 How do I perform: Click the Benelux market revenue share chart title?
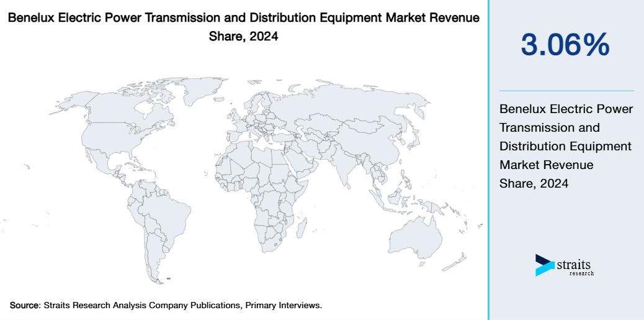(x=244, y=27)
